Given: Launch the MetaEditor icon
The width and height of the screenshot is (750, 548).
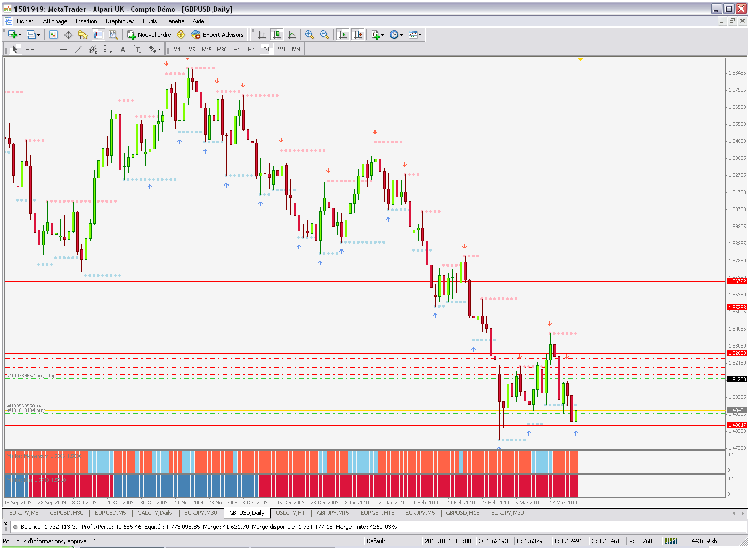Looking at the screenshot, I should tap(181, 34).
